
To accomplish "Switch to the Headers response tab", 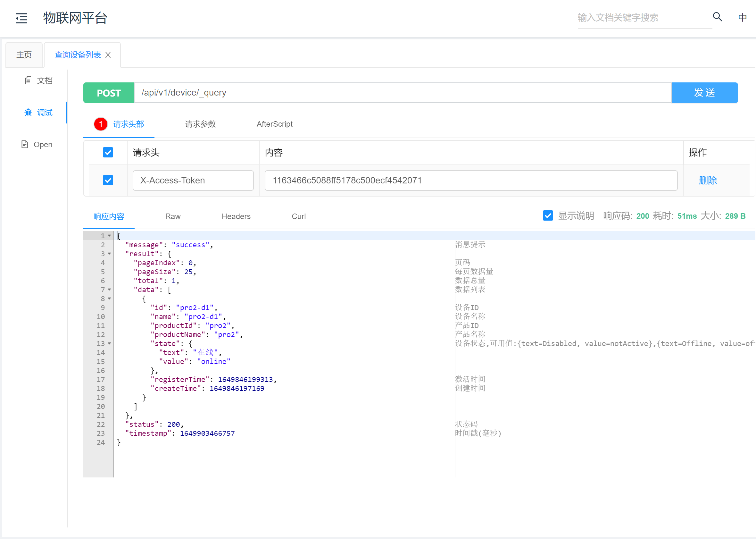I will [236, 216].
